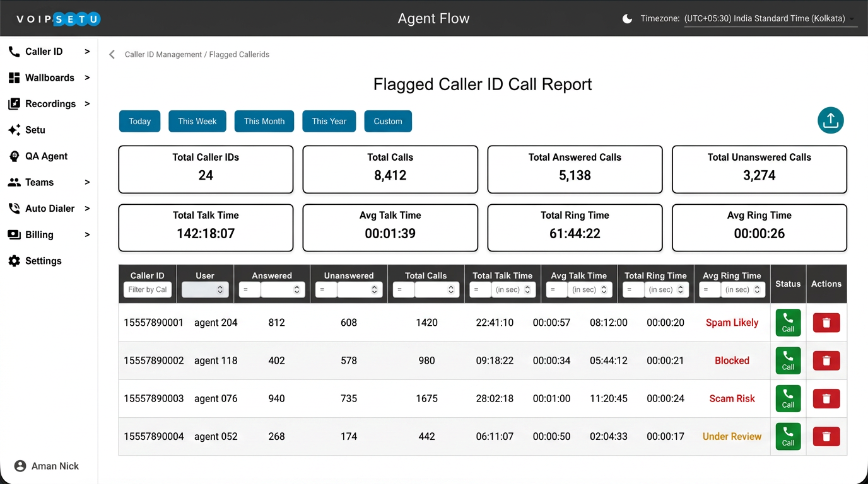Click the Total Unanswered Calls card
Viewport: 868px width, 484px height.
(x=759, y=170)
